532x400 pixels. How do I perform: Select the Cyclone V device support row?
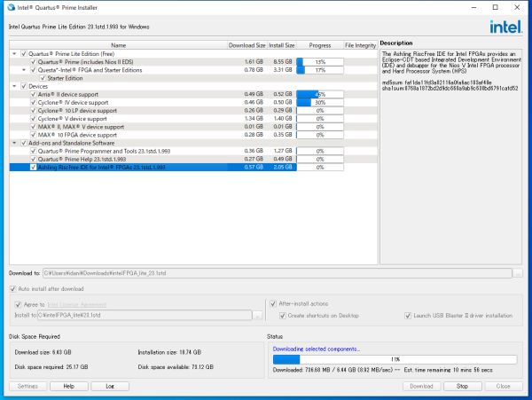click(x=193, y=119)
